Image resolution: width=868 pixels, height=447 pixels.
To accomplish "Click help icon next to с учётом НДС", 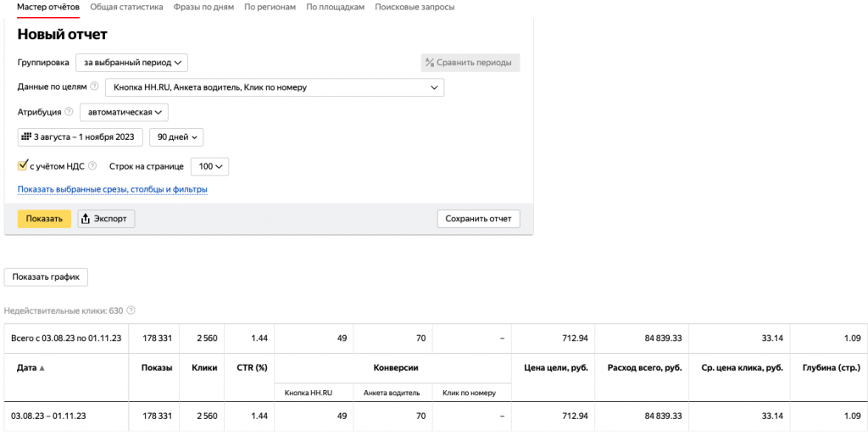I will tap(92, 166).
